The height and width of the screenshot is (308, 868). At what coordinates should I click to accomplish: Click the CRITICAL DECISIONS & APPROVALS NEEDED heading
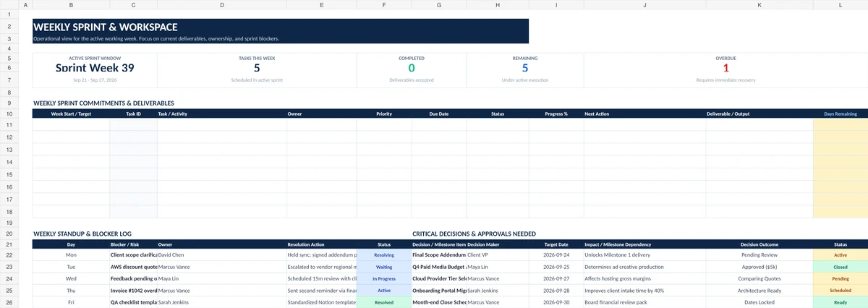pos(474,234)
